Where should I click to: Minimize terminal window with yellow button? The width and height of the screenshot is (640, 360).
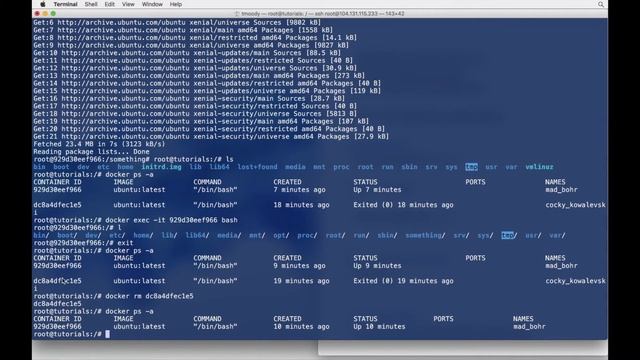[45, 13]
